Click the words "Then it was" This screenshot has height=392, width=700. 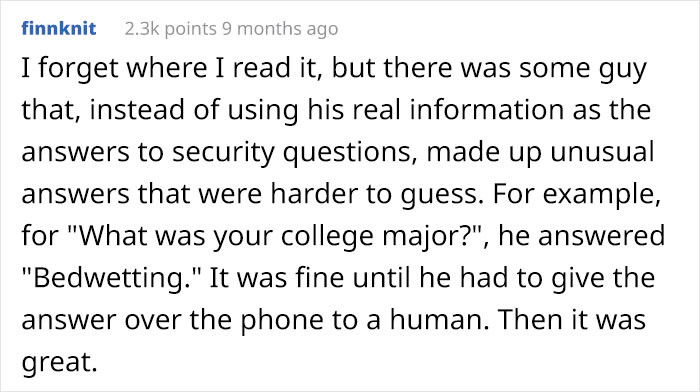(x=572, y=320)
